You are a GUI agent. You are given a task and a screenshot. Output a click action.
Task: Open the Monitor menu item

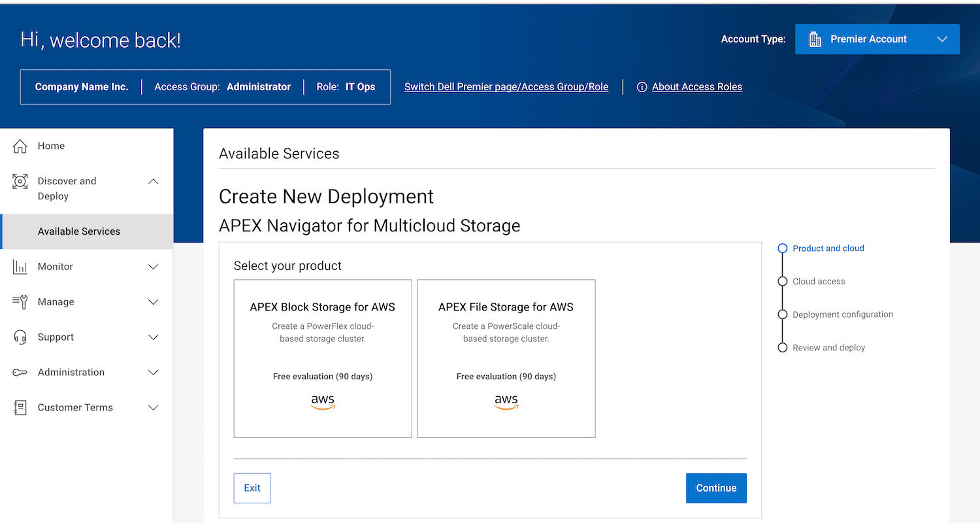pyautogui.click(x=86, y=267)
